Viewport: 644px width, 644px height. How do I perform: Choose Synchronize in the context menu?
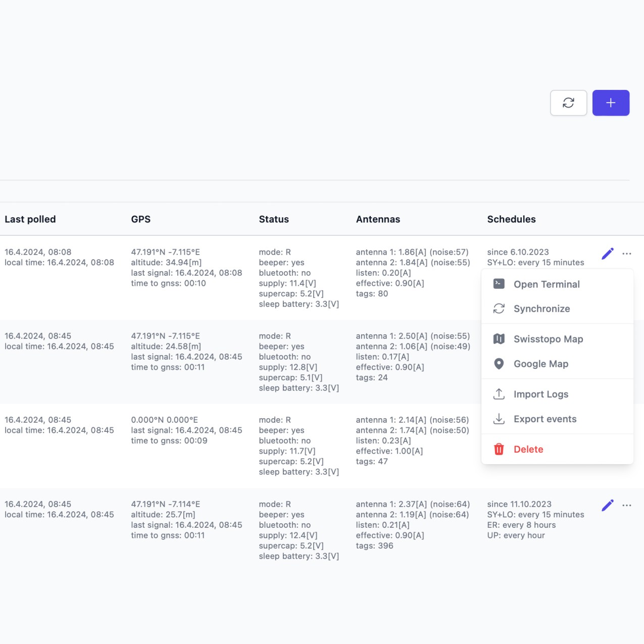coord(541,309)
